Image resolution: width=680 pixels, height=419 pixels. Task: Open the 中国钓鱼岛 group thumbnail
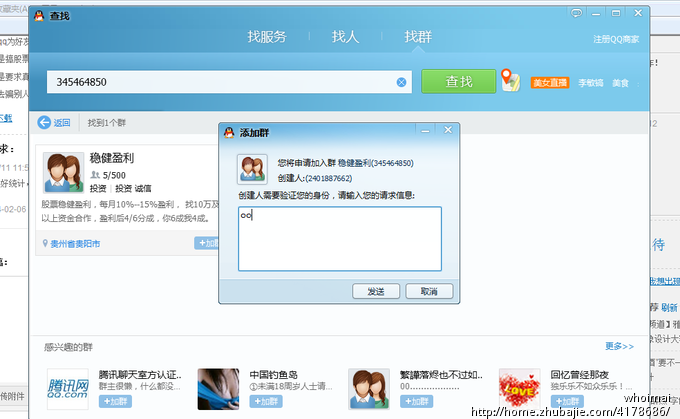tap(218, 389)
